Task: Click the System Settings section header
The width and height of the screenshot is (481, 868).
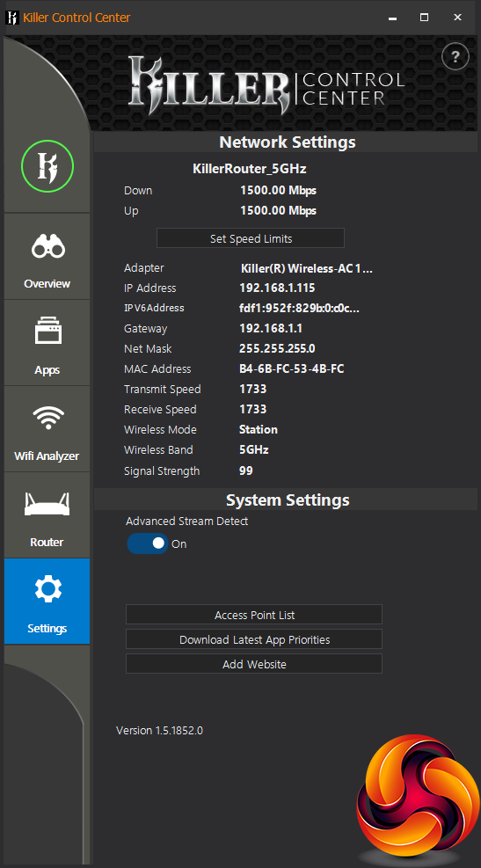Action: click(x=288, y=500)
